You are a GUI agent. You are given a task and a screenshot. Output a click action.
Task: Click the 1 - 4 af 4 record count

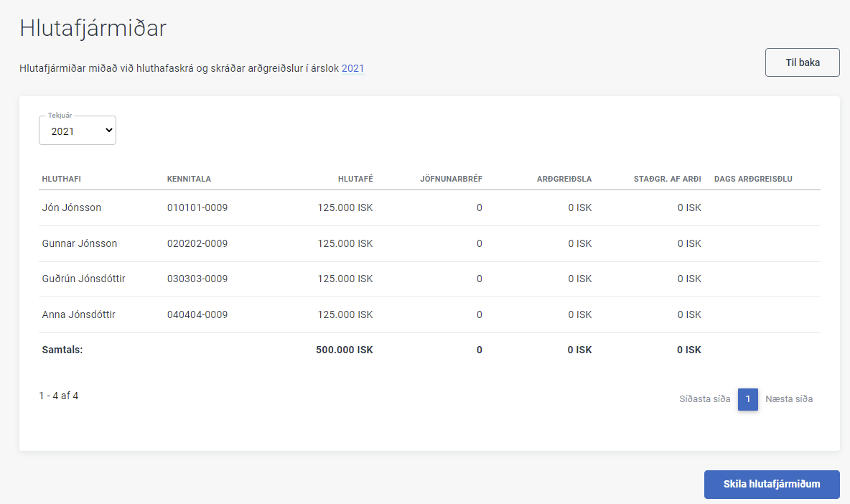[x=59, y=396]
